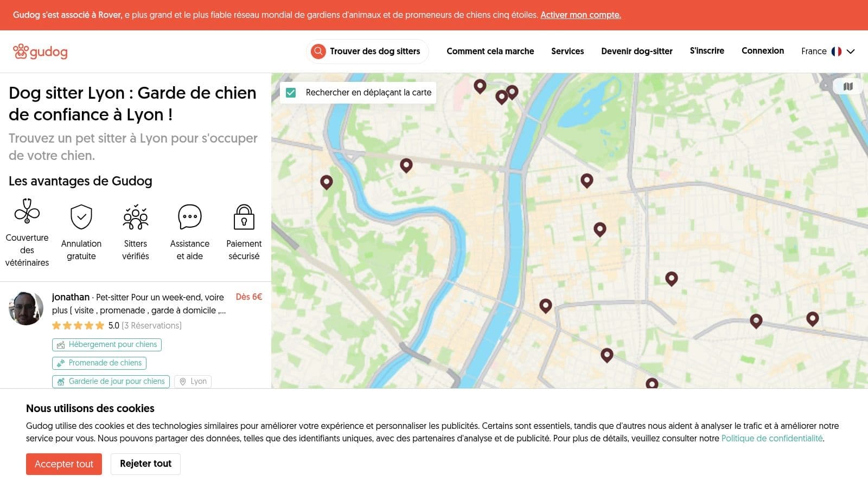Screen dimensions: 868x488
Task: Uncheck Rechercher en déplaçant la carte
Action: pos(291,93)
